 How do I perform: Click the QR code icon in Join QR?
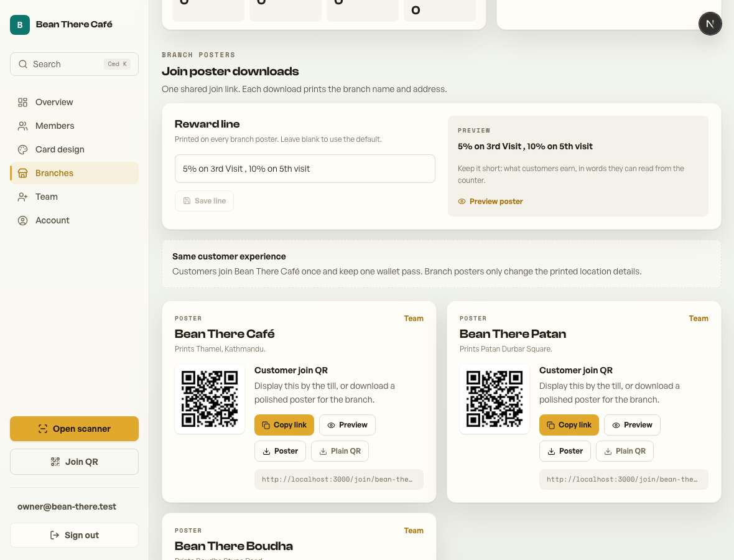(x=55, y=462)
